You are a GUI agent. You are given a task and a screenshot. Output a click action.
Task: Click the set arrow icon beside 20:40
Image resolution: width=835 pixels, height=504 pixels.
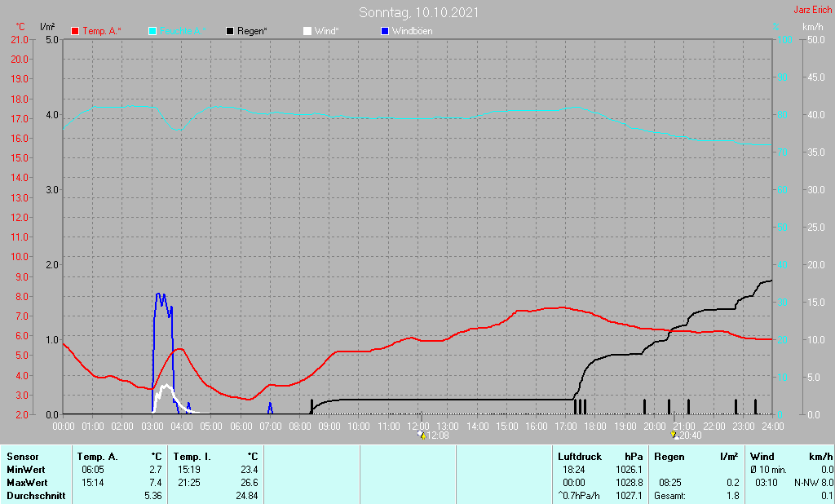674,435
